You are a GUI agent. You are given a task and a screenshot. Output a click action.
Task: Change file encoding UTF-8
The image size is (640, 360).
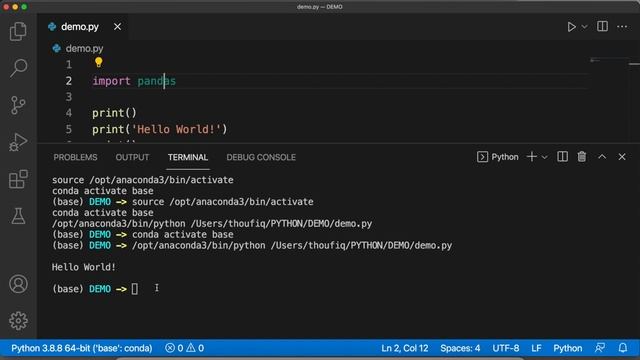pos(506,348)
